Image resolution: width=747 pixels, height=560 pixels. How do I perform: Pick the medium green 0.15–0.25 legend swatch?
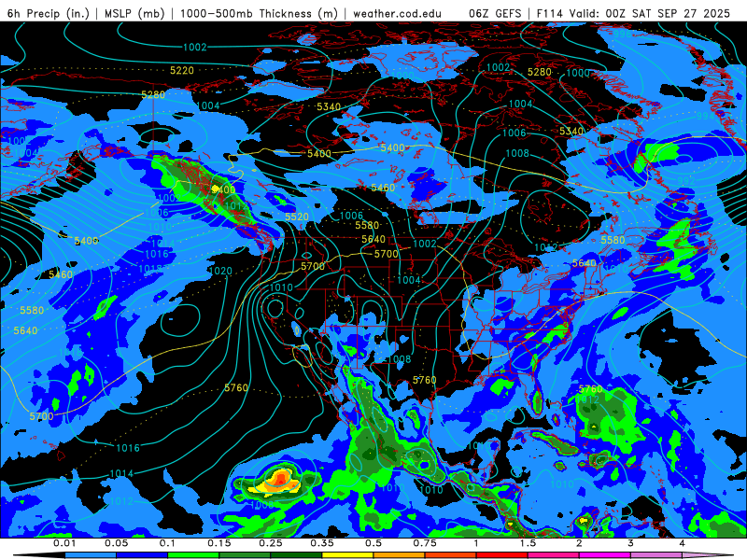click(245, 555)
